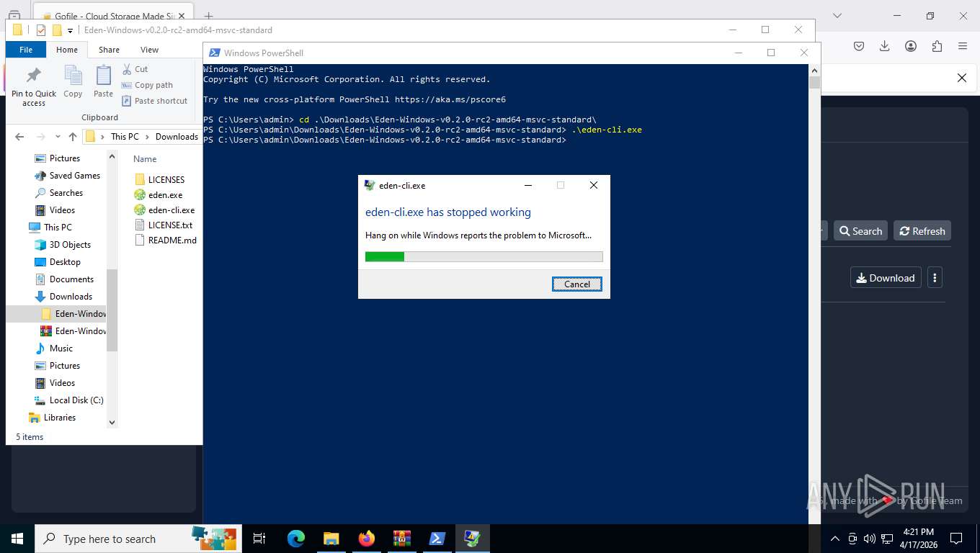Switch to WinRAR in the taskbar

401,539
